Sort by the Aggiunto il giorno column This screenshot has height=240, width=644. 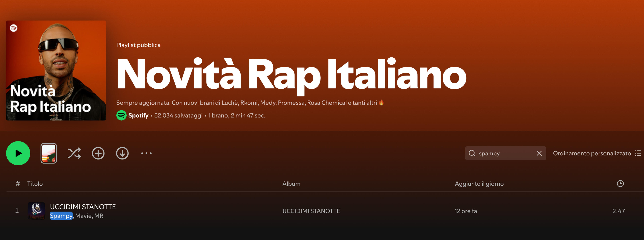(x=479, y=184)
